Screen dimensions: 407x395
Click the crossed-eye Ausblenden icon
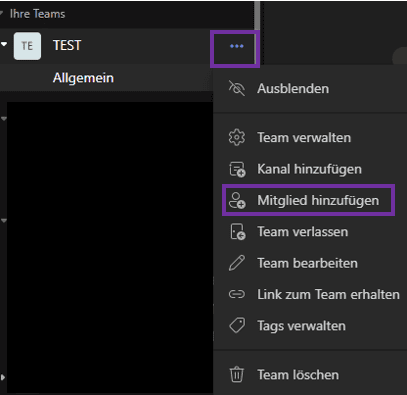[237, 88]
